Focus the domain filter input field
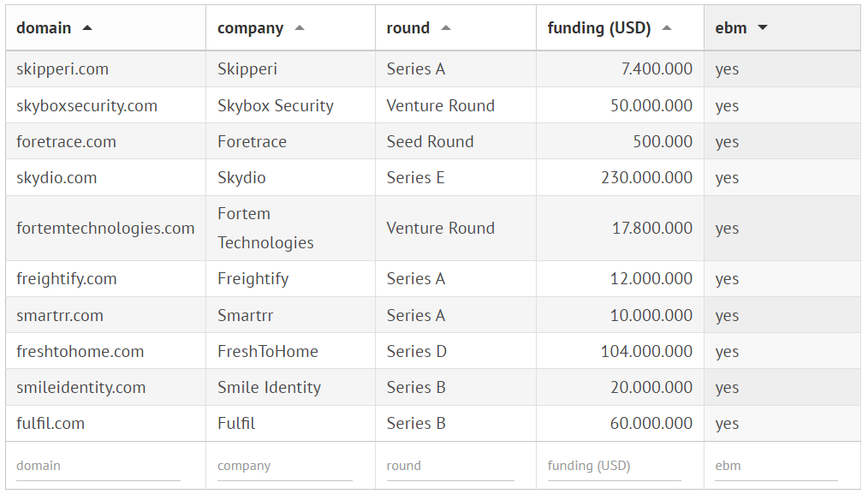The width and height of the screenshot is (868, 494). point(98,466)
